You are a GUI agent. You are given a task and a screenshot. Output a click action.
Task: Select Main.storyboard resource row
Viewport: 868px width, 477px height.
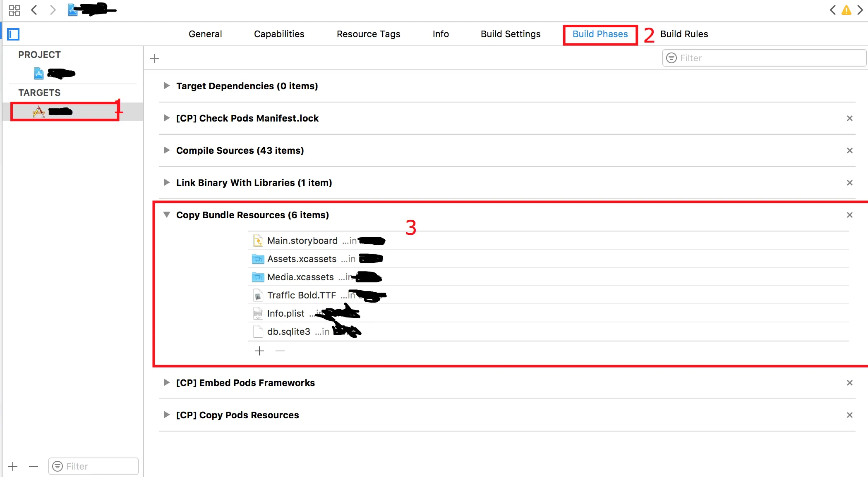pyautogui.click(x=302, y=241)
